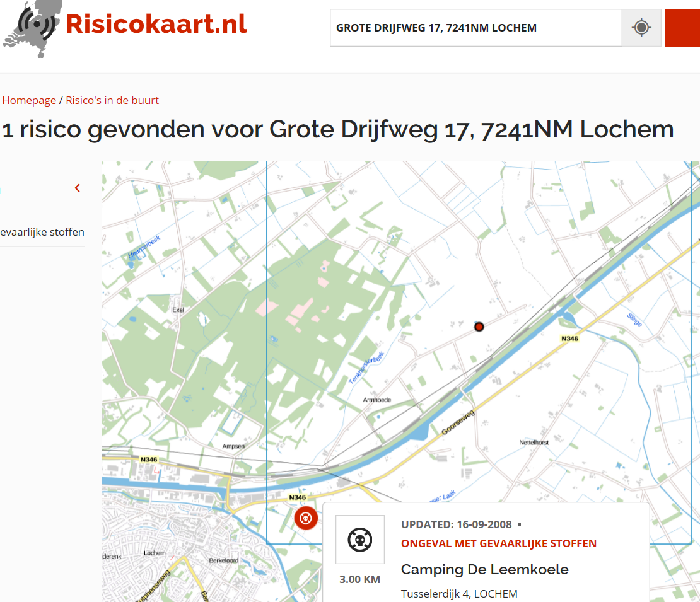Click the Nettelhorst place label on the map
Image resolution: width=700 pixels, height=602 pixels.
coord(534,443)
